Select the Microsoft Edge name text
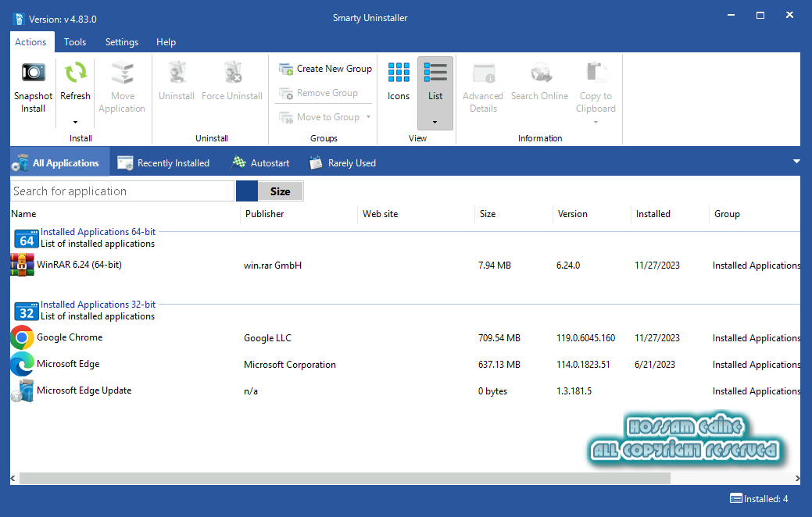Image resolution: width=812 pixels, height=517 pixels. (x=68, y=364)
